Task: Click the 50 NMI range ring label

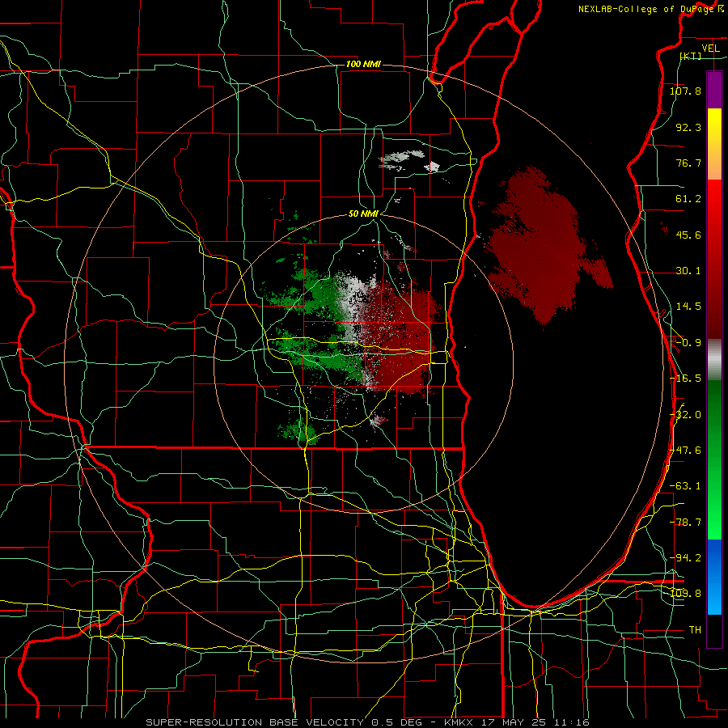Action: tap(363, 214)
